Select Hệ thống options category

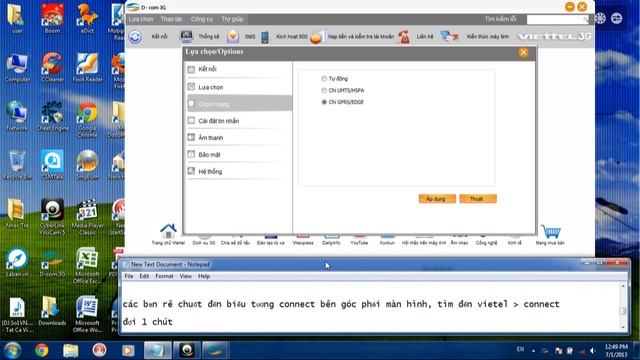(x=239, y=171)
